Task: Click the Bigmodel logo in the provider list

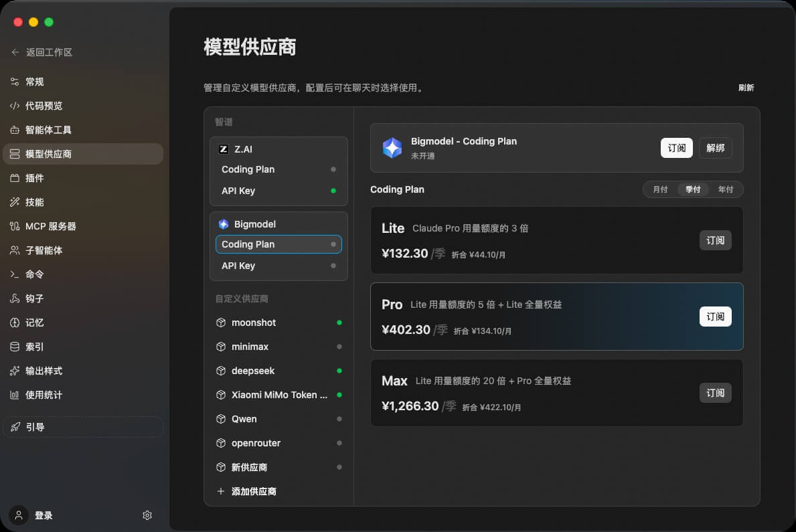Action: pos(224,224)
